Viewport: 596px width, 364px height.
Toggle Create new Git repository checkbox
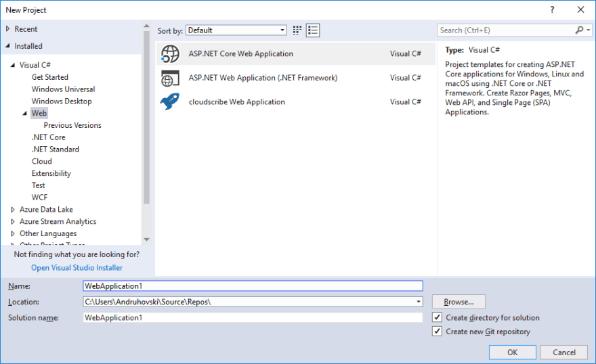437,332
